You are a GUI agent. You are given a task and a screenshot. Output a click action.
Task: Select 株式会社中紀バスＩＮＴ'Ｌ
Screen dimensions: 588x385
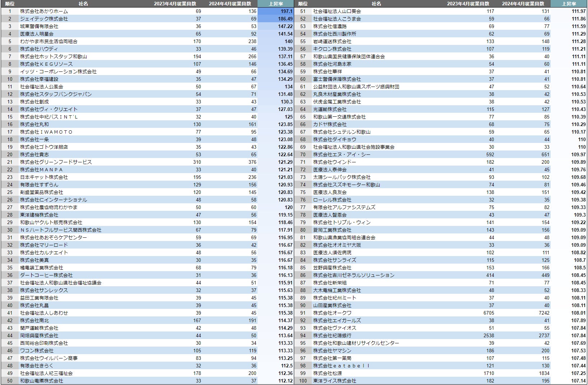pyautogui.click(x=49, y=117)
